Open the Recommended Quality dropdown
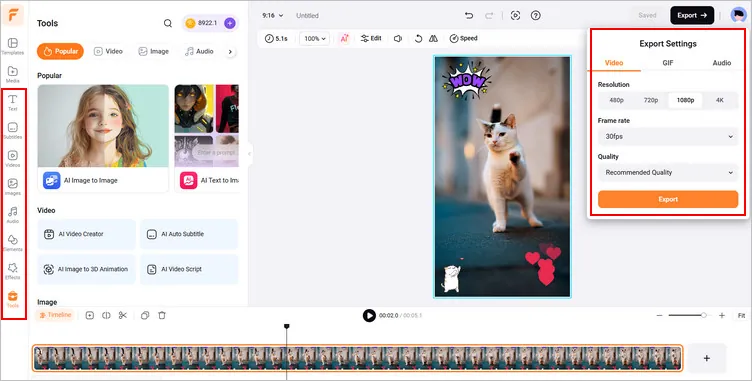The image size is (752, 381). point(668,173)
